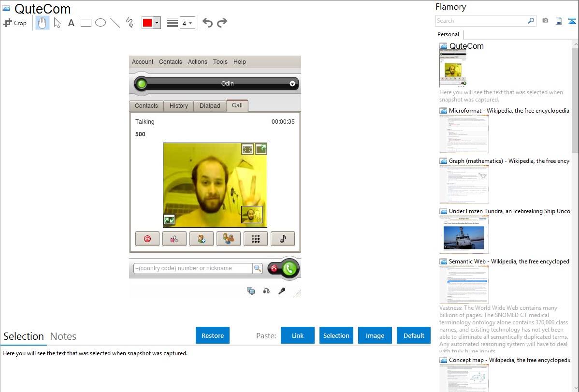Open the Help menu

tap(239, 62)
